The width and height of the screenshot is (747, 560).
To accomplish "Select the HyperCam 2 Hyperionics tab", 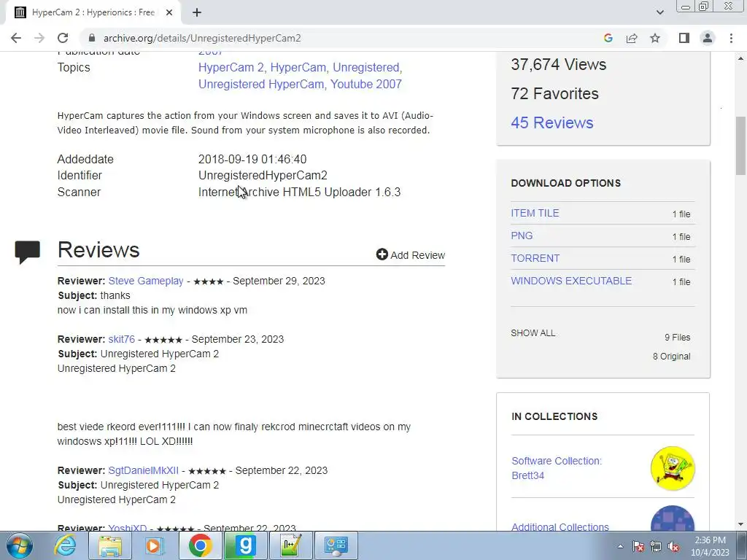I will 93,13.
